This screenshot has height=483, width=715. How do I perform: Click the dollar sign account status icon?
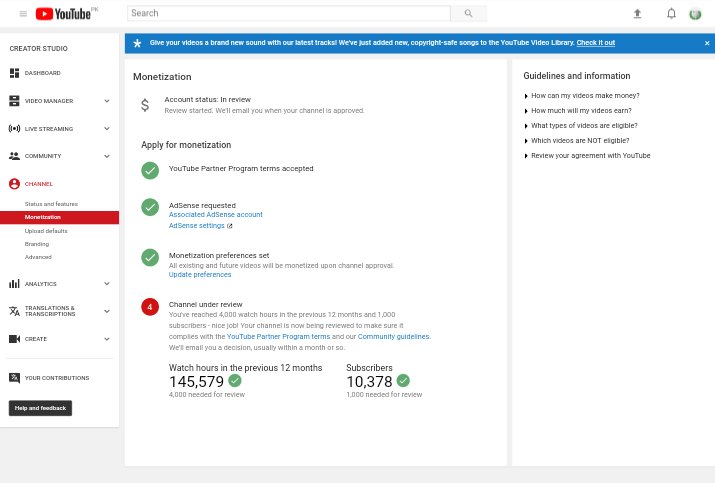point(145,105)
